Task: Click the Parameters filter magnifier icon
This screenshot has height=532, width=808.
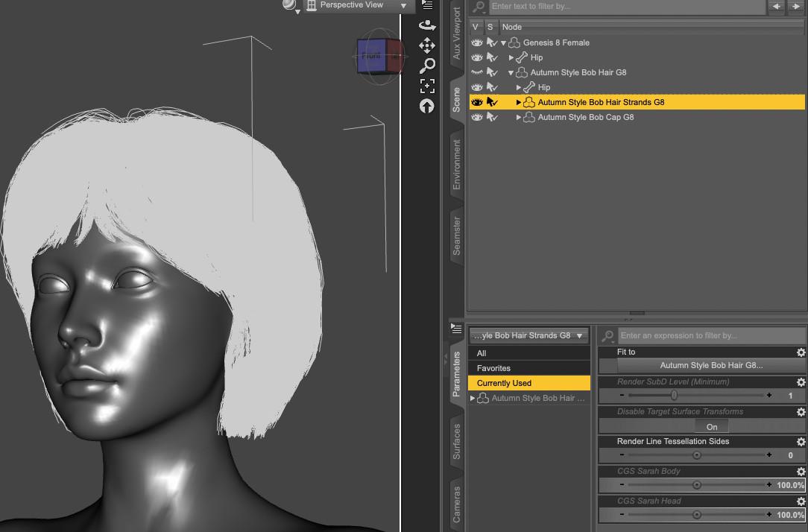Action: click(x=607, y=336)
